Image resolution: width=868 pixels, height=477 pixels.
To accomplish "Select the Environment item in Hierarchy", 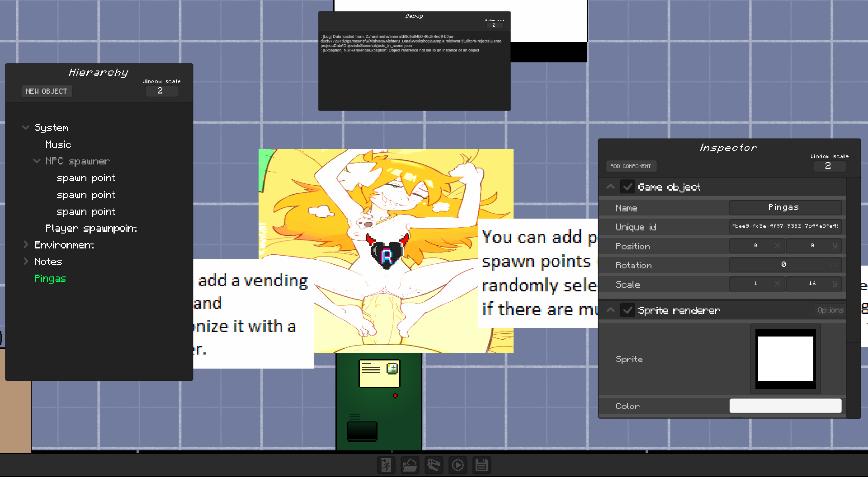I will pyautogui.click(x=64, y=245).
